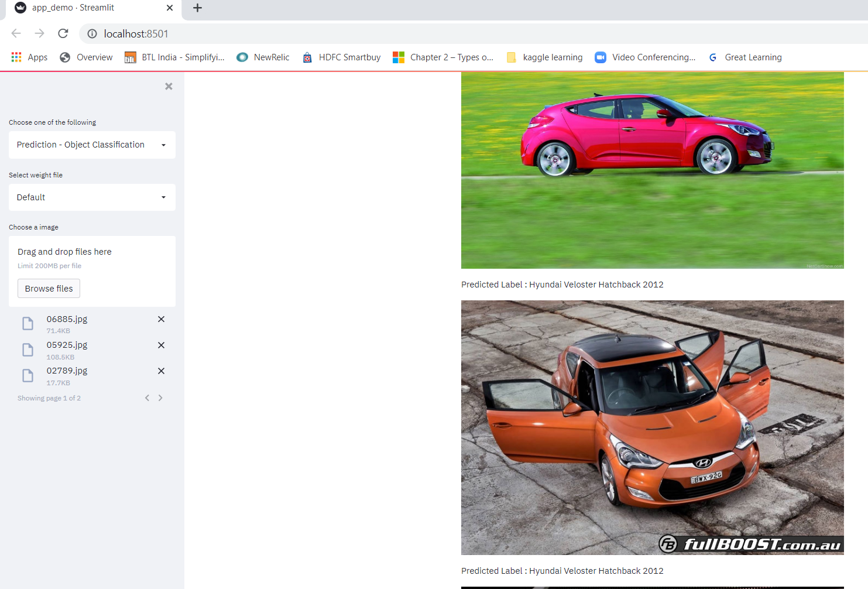Viewport: 868px width, 589px height.
Task: Open the Select weight file dropdown showing Default
Action: click(x=91, y=197)
